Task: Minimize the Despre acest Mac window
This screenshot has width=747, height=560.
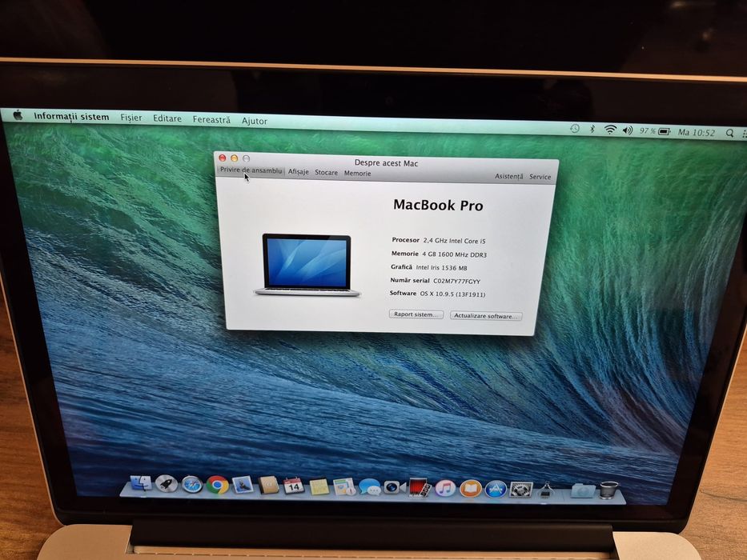Action: pyautogui.click(x=234, y=158)
